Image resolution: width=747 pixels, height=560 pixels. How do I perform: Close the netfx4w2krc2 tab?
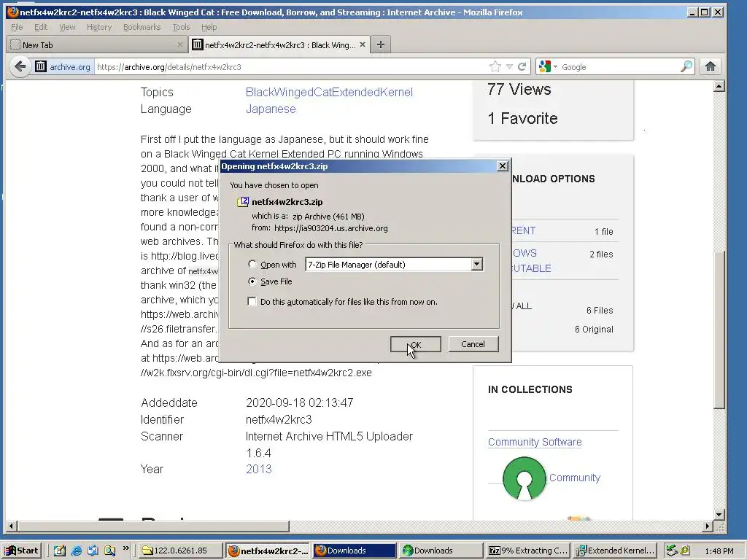pyautogui.click(x=363, y=44)
